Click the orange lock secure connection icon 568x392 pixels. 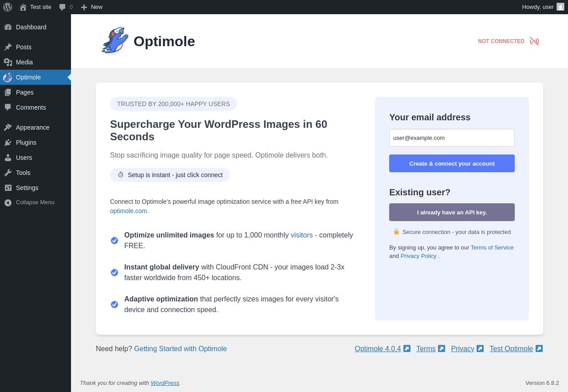(x=397, y=232)
